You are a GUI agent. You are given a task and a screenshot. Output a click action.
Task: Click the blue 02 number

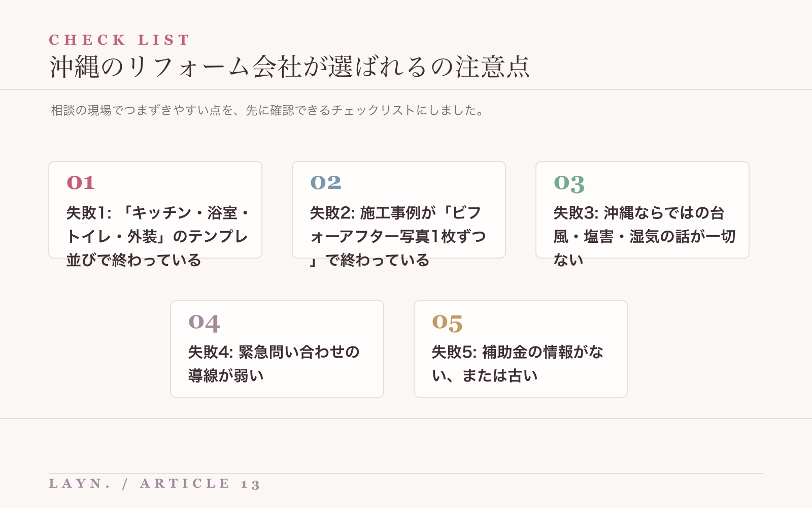click(326, 182)
